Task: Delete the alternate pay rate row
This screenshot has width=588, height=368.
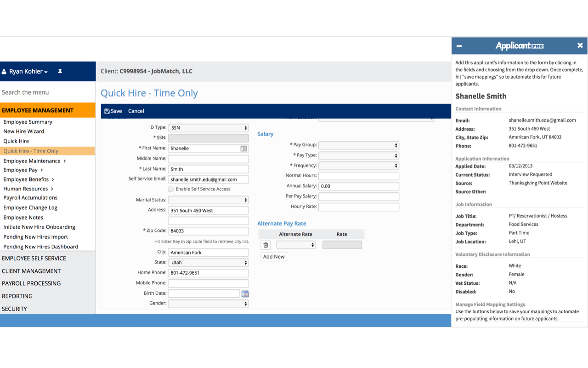Action: tap(266, 245)
